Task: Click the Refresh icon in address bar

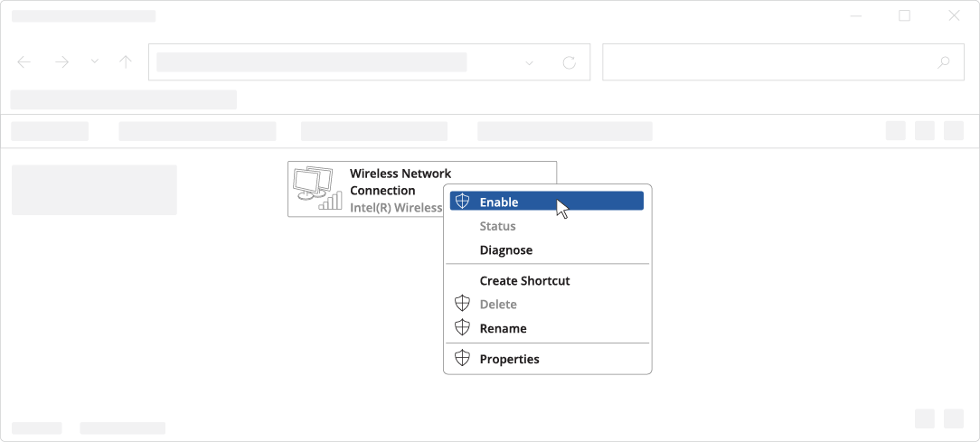Action: pos(569,62)
